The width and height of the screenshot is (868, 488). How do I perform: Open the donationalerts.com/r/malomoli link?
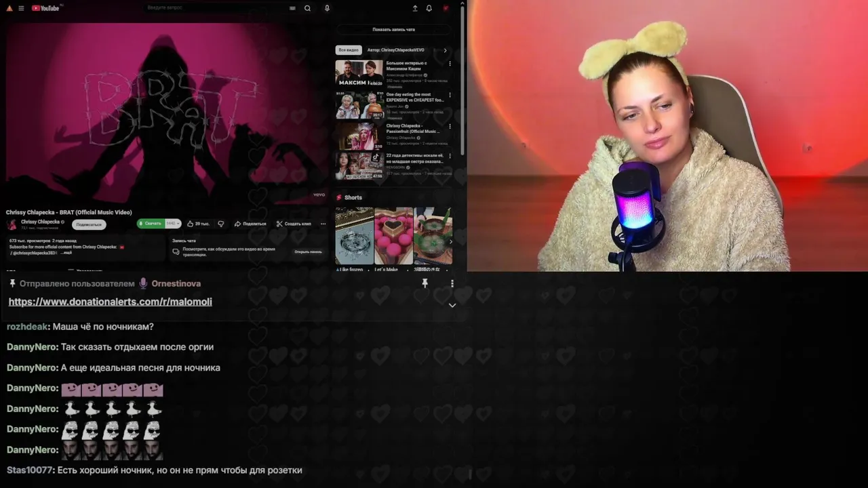pyautogui.click(x=110, y=302)
